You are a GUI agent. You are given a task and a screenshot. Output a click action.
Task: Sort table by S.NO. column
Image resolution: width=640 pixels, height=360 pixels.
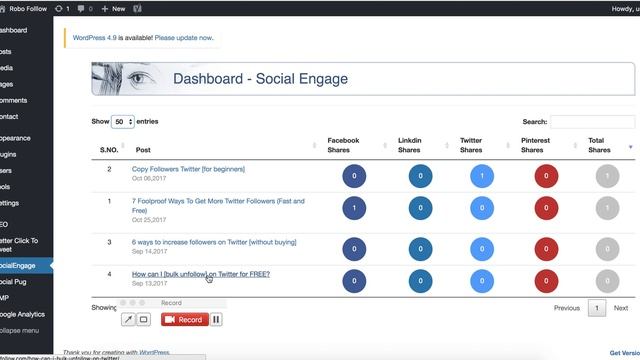point(109,150)
